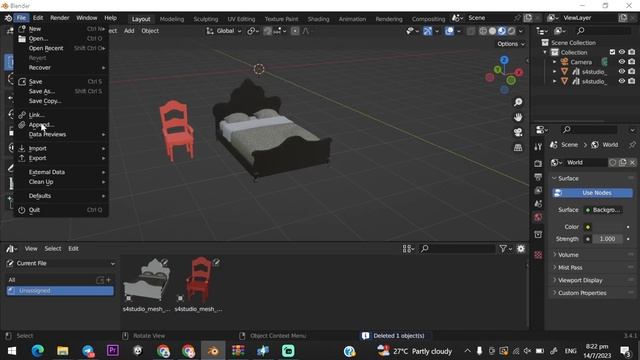
Task: Toggle visibility eye of Collection
Action: pyautogui.click(x=622, y=52)
